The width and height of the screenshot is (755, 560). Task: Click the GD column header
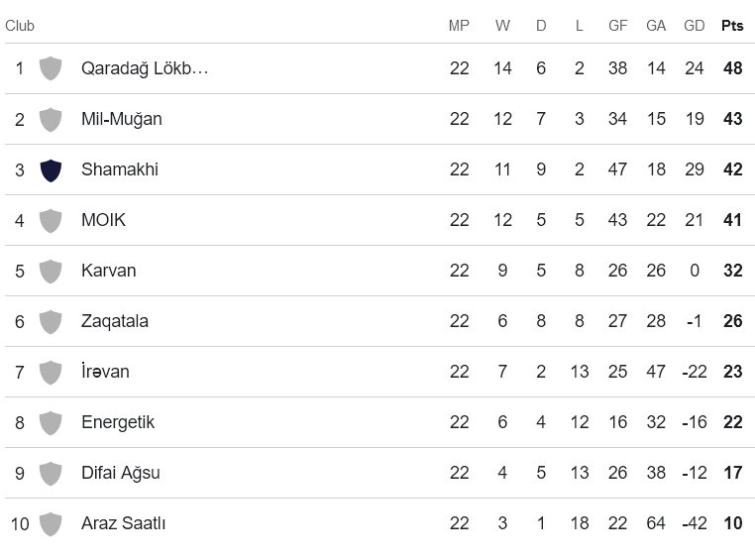pos(694,26)
